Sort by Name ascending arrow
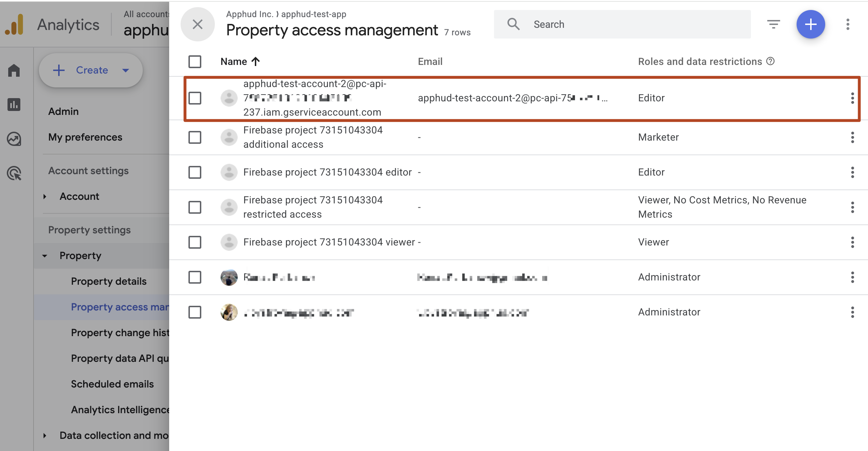The width and height of the screenshot is (868, 451). (256, 61)
